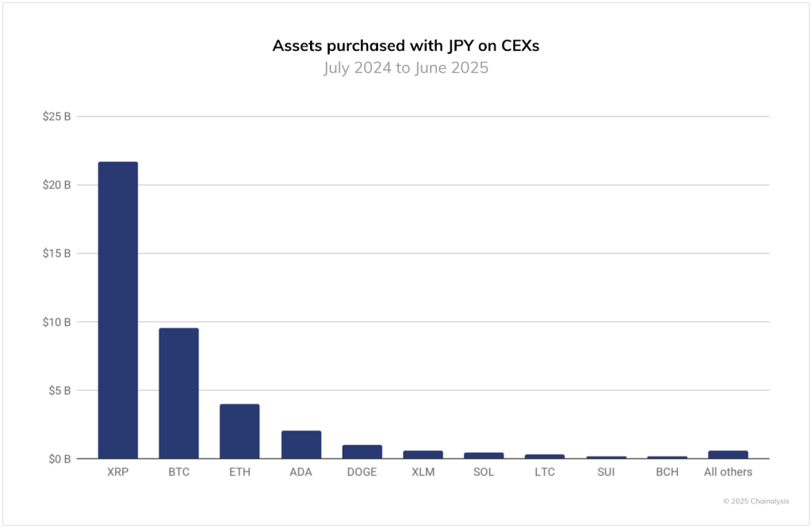Screen dimensions: 812x528
Task: Click the XRP bar in the chart
Action: coord(117,310)
